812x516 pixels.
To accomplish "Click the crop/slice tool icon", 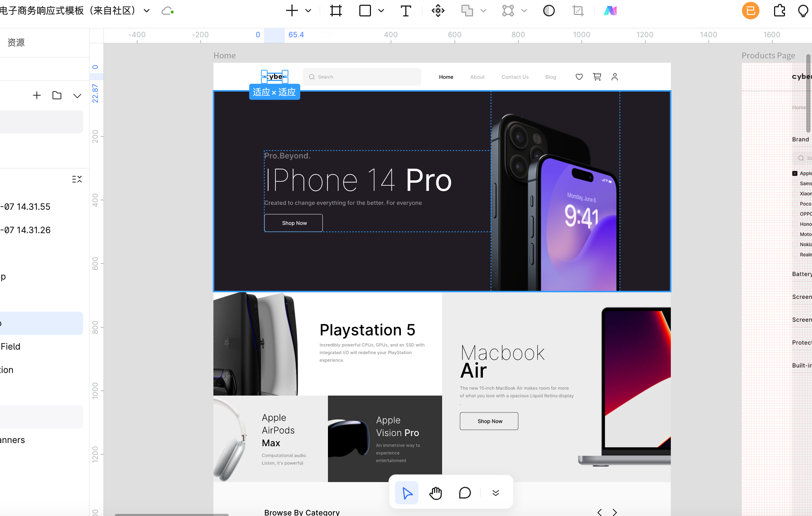I will [x=578, y=11].
